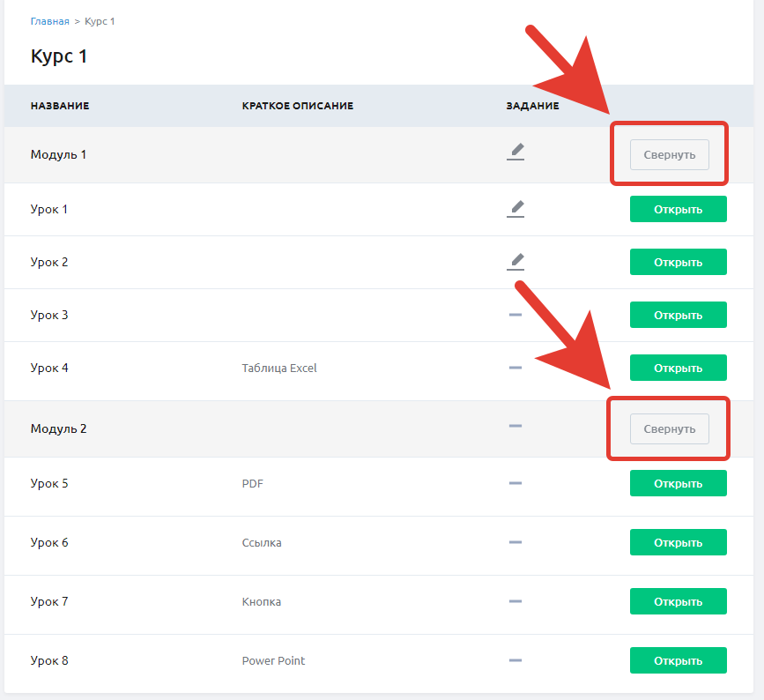Click the dash task indicator for Урок 3
The width and height of the screenshot is (764, 700).
point(515,315)
